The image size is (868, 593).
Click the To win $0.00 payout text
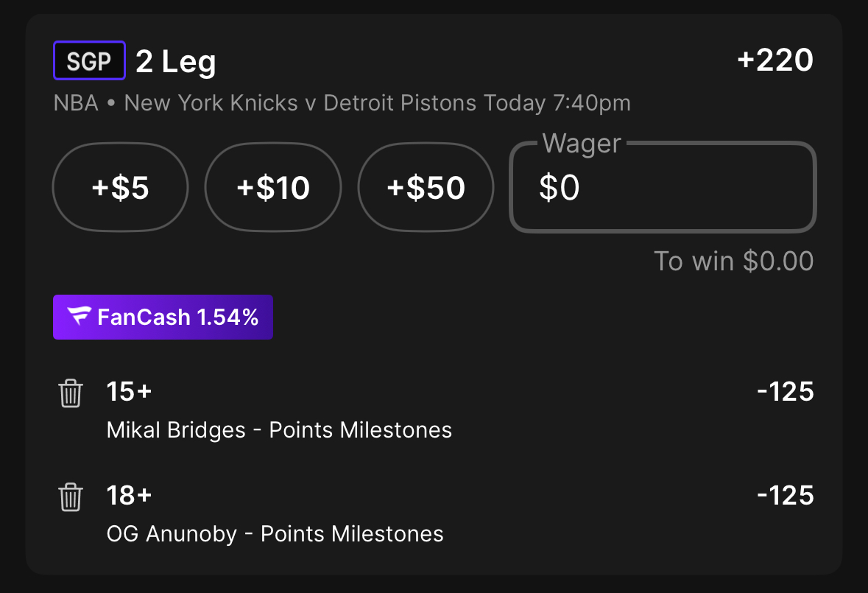click(733, 261)
